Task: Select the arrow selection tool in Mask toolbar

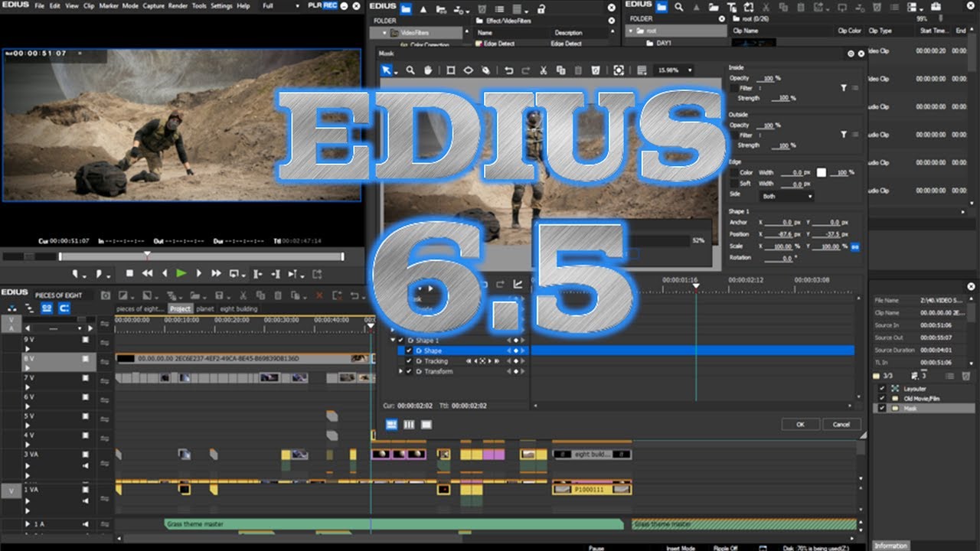Action: pyautogui.click(x=387, y=70)
